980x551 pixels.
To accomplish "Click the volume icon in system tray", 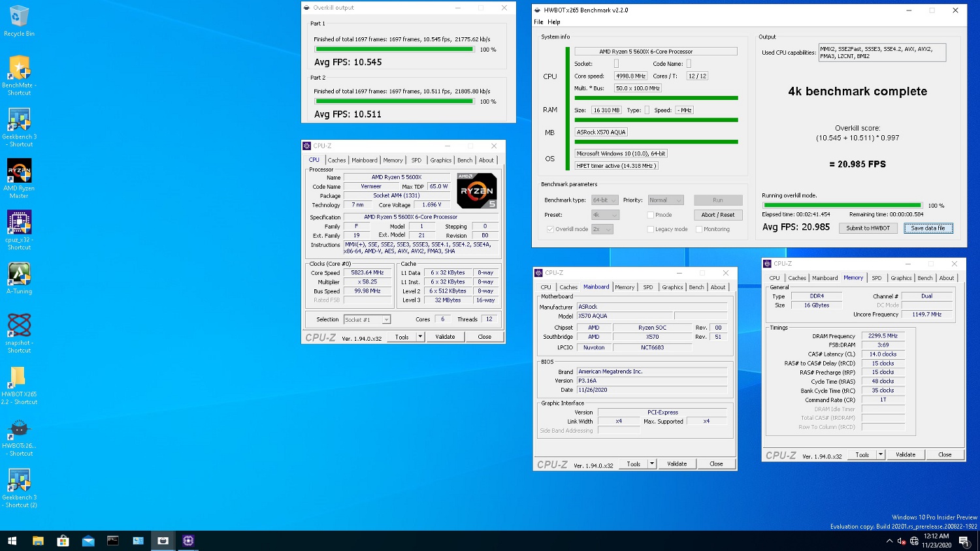I will [902, 541].
